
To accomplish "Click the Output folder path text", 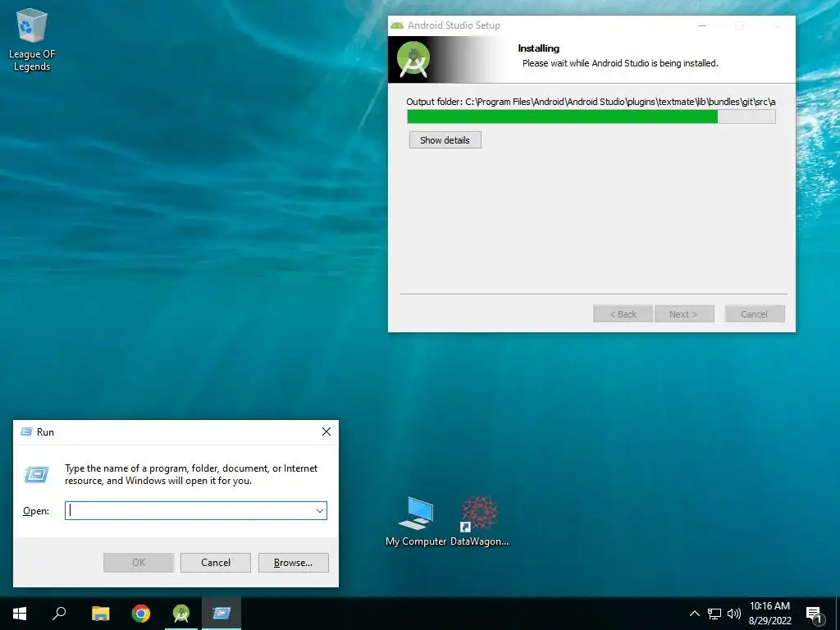I will [x=591, y=102].
